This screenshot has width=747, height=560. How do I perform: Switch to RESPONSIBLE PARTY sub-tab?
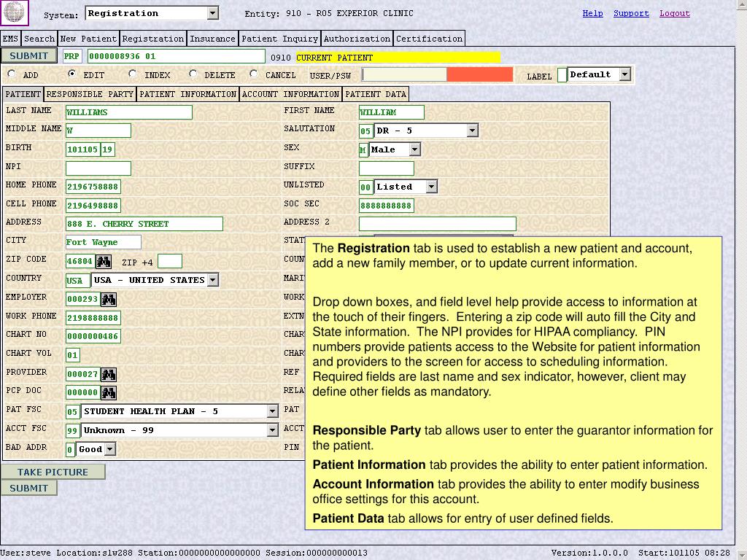(x=90, y=94)
